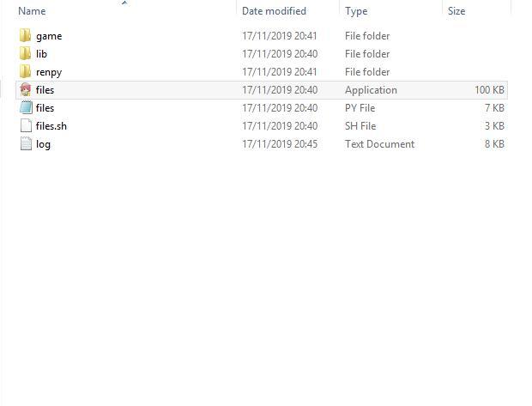Sort the list by the Name column header

(32, 11)
